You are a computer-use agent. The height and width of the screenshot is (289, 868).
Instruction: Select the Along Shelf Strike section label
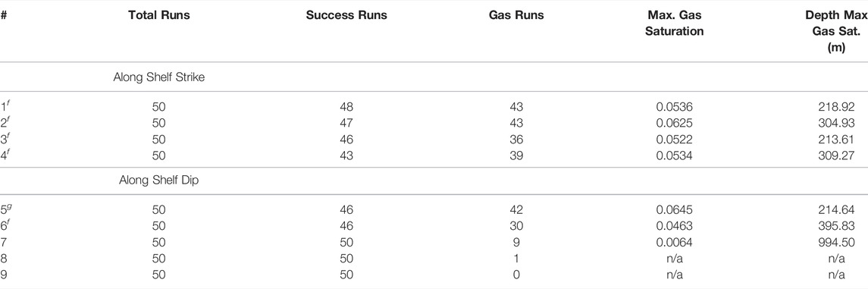pos(159,77)
